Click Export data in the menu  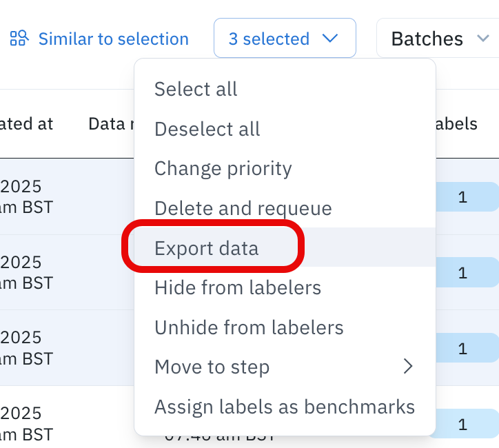pyautogui.click(x=207, y=248)
